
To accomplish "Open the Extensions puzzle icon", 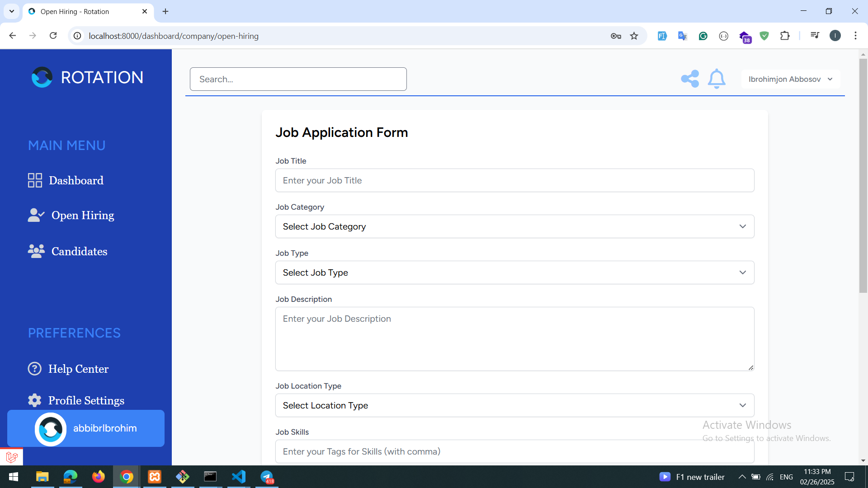I will [x=785, y=36].
